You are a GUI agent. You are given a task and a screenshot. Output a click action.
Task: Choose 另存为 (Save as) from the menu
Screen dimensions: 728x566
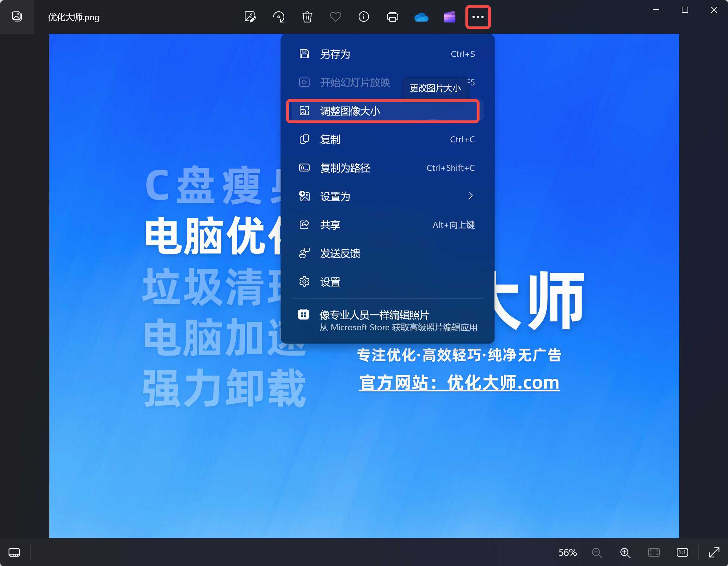[387, 54]
